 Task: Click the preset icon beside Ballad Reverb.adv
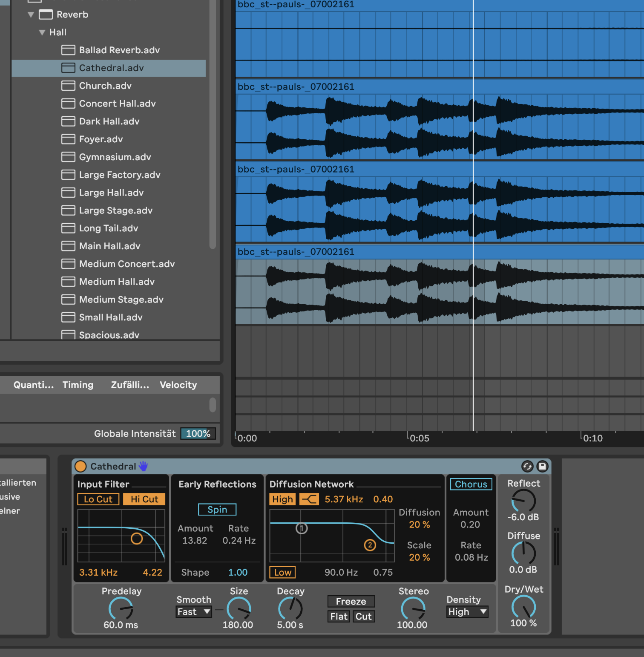pyautogui.click(x=68, y=50)
